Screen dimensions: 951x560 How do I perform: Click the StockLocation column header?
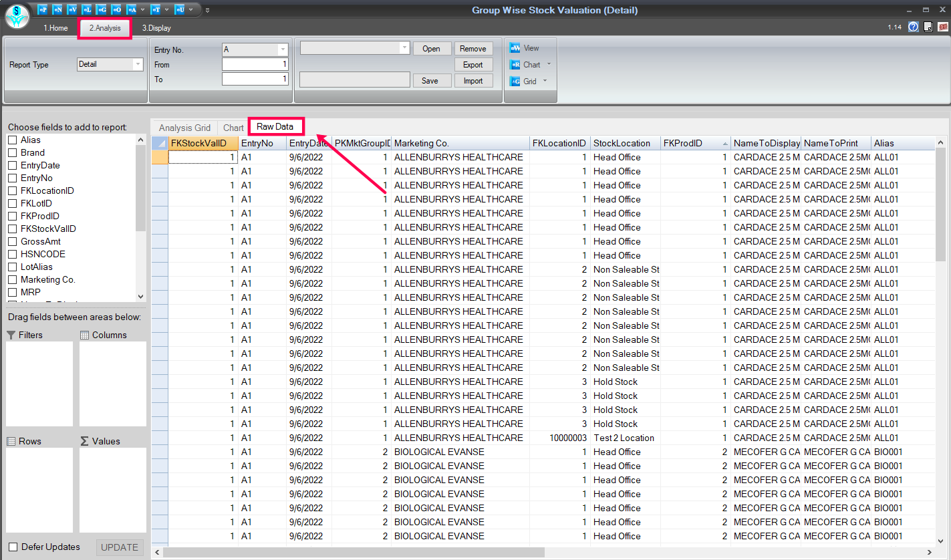click(x=625, y=143)
